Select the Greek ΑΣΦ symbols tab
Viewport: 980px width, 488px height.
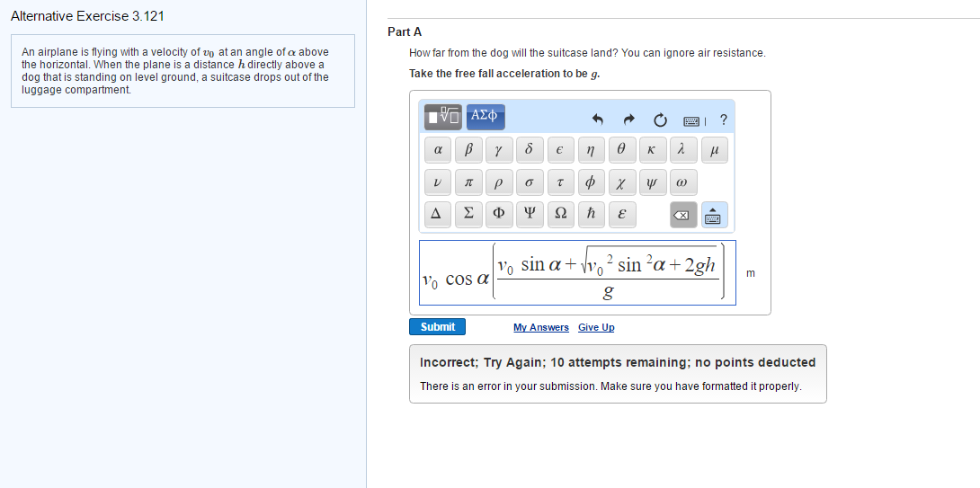[486, 117]
